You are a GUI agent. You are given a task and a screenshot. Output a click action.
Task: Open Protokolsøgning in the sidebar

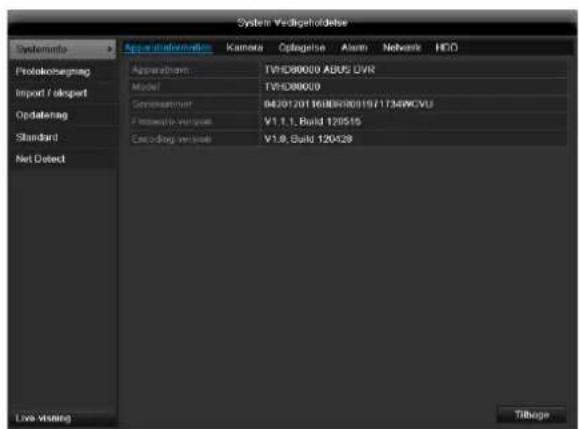[x=53, y=72]
